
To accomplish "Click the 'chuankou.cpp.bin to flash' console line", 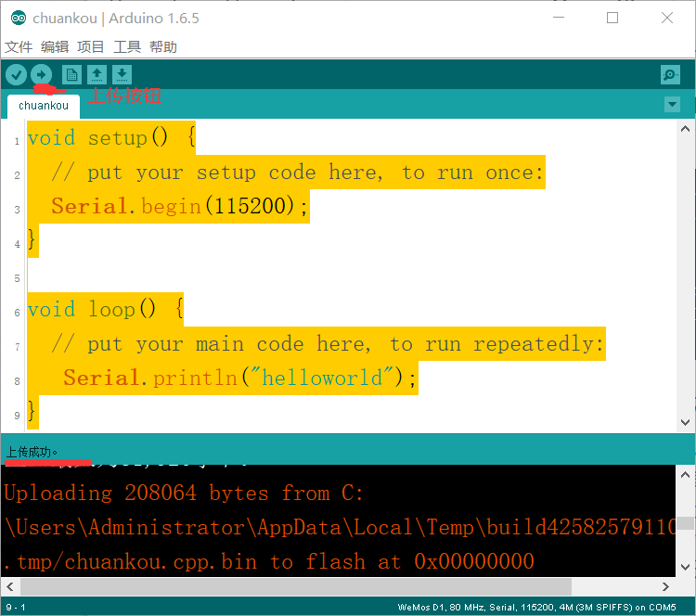I will (x=269, y=561).
